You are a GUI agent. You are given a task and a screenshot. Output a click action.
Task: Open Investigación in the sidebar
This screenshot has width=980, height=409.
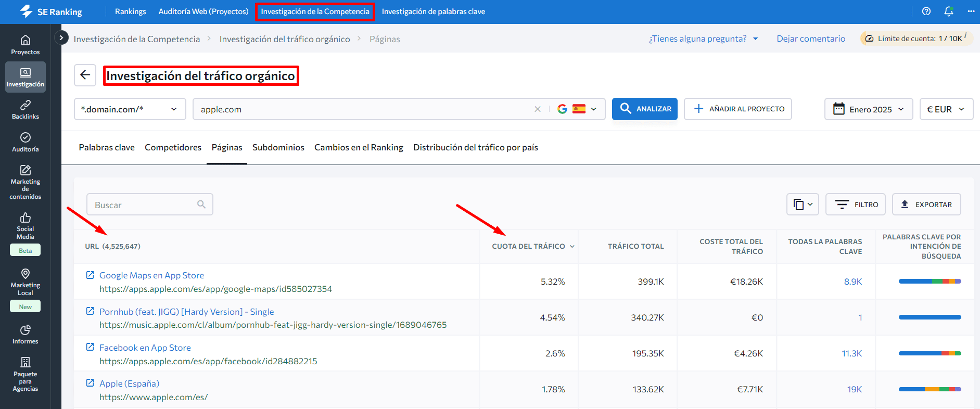coord(25,77)
